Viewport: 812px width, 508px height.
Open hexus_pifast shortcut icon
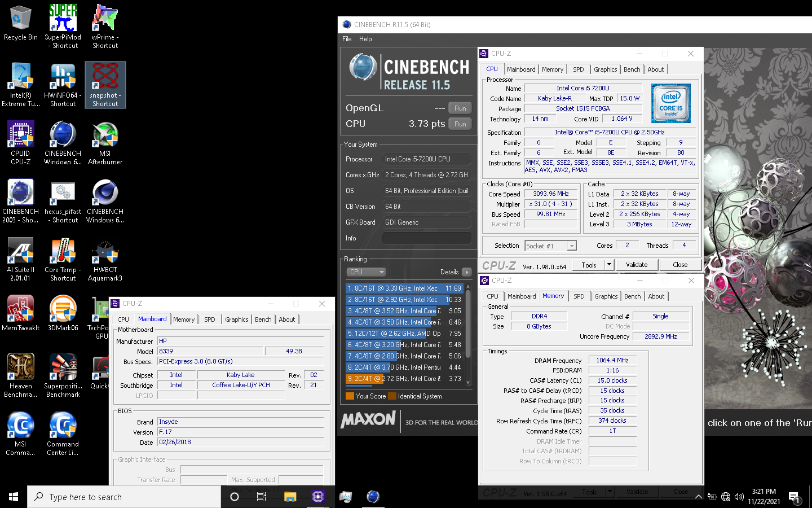click(63, 201)
